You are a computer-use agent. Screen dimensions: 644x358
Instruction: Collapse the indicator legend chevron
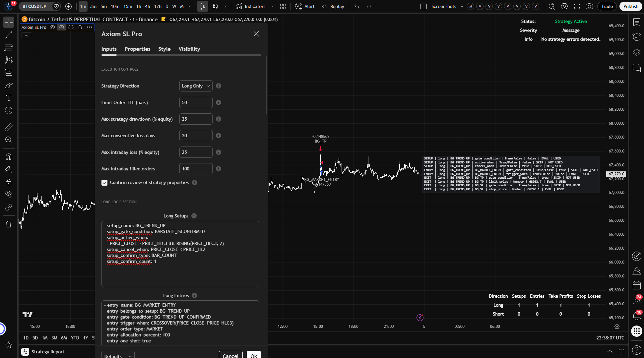tap(26, 36)
